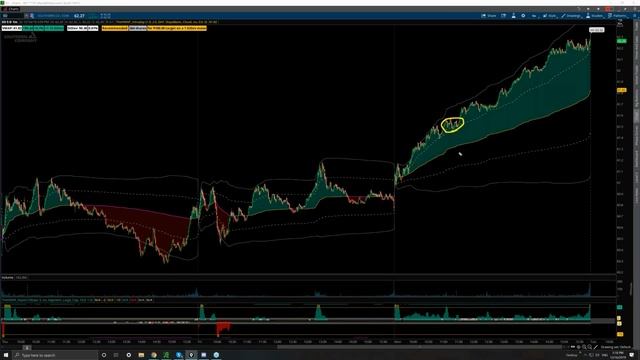Click the Volume subgraph label
The image size is (640, 360).
point(7,278)
